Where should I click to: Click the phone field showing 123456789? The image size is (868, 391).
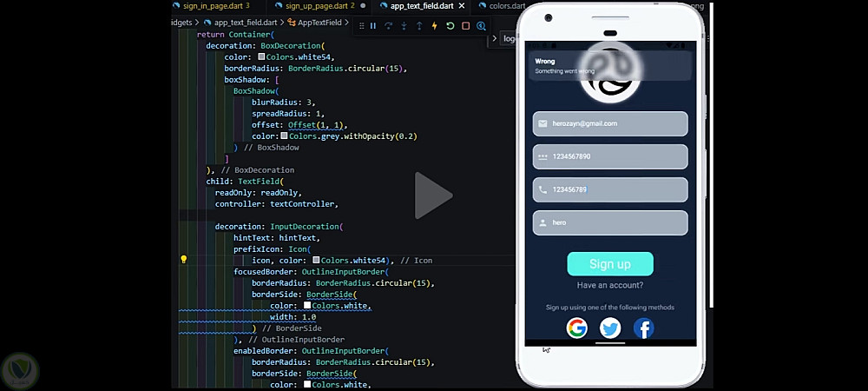click(610, 189)
